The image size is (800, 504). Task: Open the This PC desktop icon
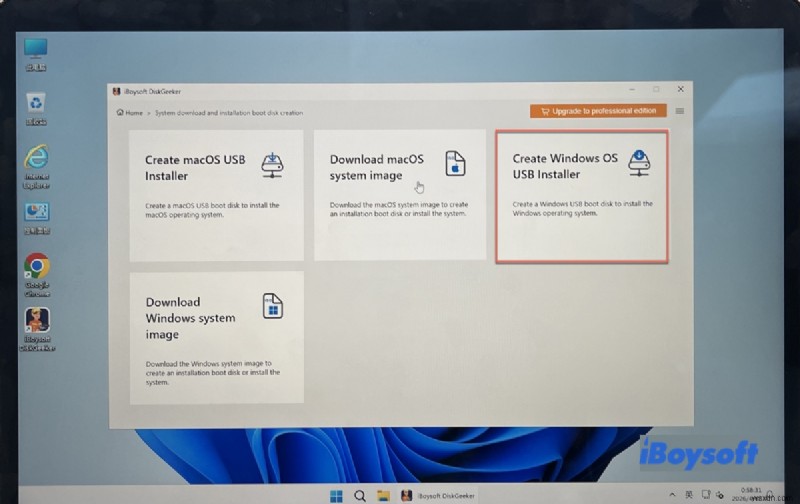(36, 55)
